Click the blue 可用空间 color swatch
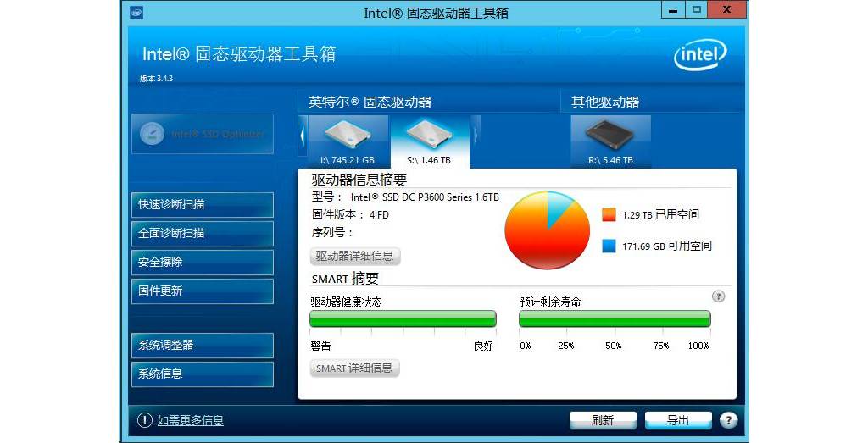The image size is (868, 443). (609, 246)
